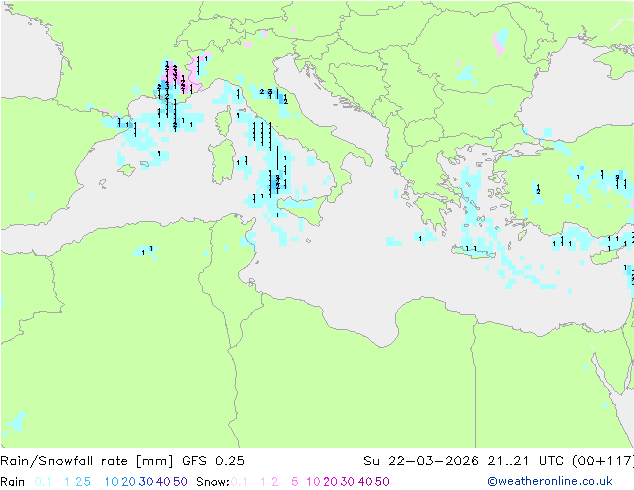
Task: Pick the snow legend 50 color value
Action: pyautogui.click(x=382, y=482)
